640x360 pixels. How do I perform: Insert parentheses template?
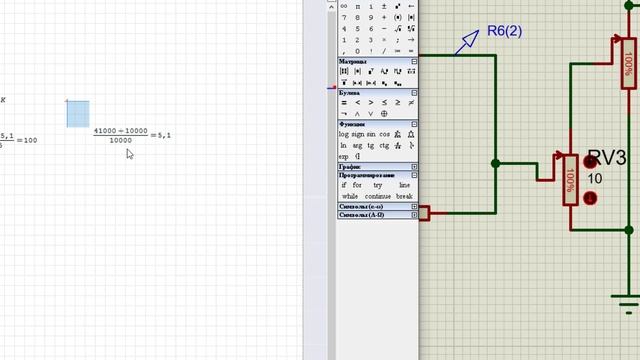[x=398, y=18]
